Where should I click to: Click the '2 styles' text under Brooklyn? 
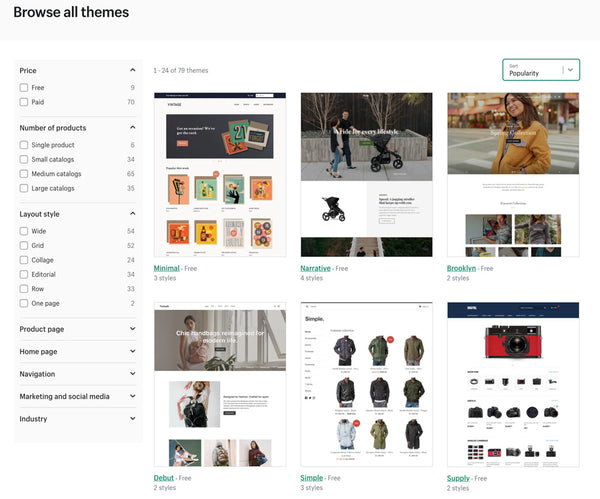pos(458,278)
